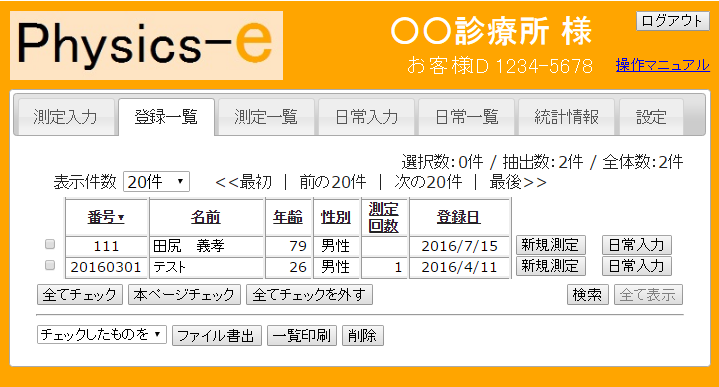Check the checkbox for patient 111
This screenshot has height=387, width=719.
click(50, 244)
